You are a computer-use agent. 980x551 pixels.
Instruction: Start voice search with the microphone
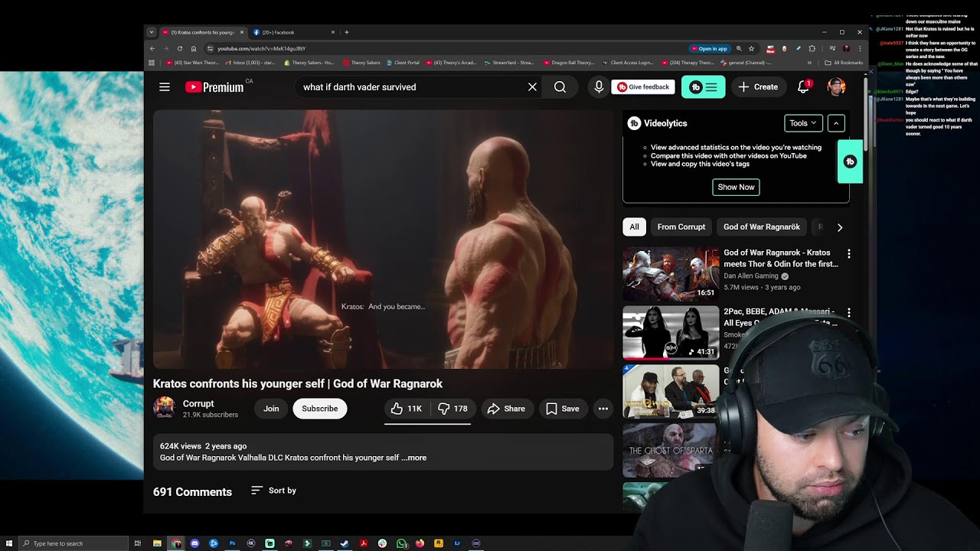(x=599, y=87)
